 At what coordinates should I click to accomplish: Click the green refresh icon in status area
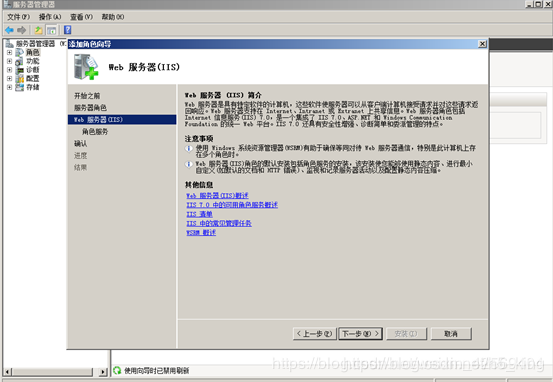point(117,370)
